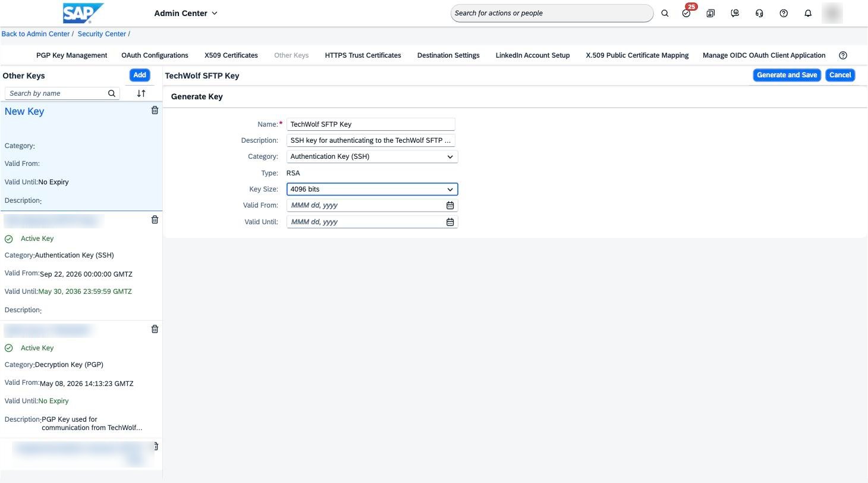Click Generate and Save
Viewport: 868px width, 483px height.
[787, 75]
